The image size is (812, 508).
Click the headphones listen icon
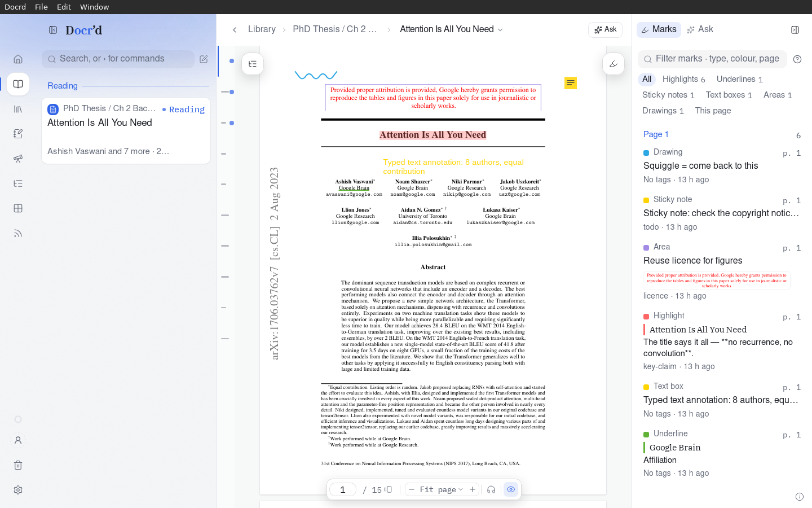pyautogui.click(x=491, y=489)
